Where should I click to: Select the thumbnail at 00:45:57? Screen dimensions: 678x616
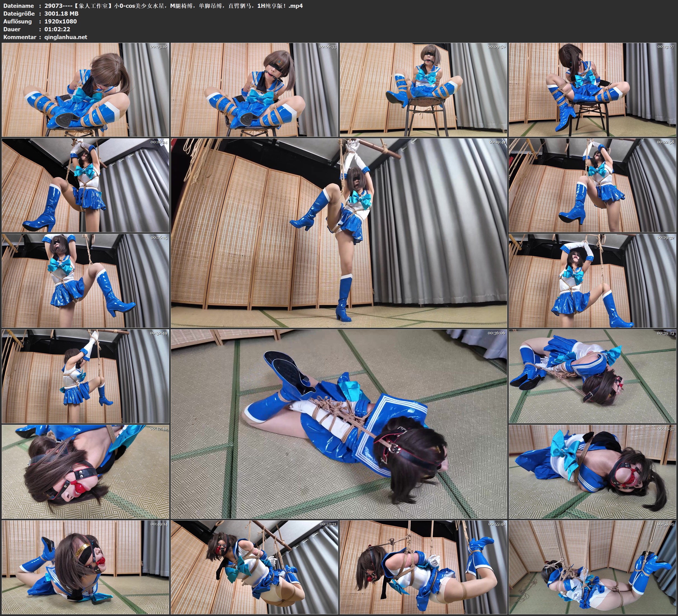(593, 471)
